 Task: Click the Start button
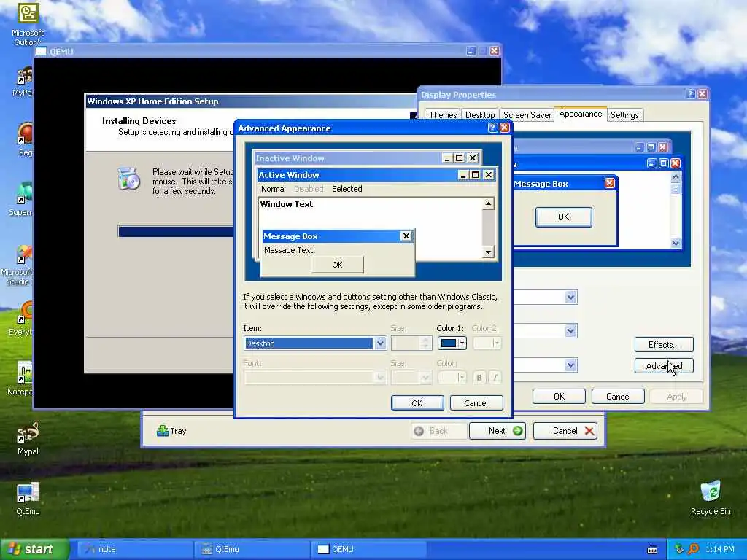34,549
